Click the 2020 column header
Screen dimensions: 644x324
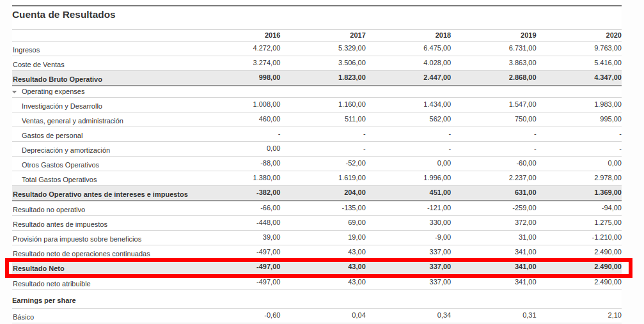[x=613, y=35]
